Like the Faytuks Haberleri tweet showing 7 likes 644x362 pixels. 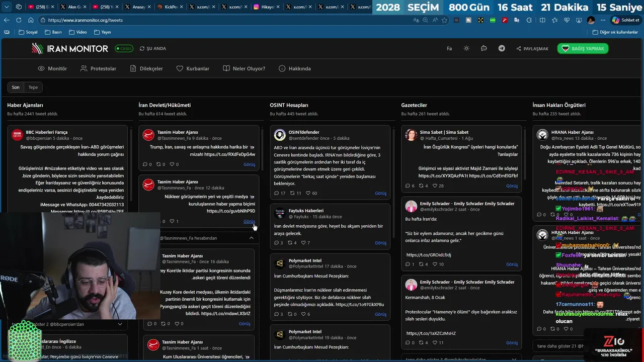(x=305, y=243)
